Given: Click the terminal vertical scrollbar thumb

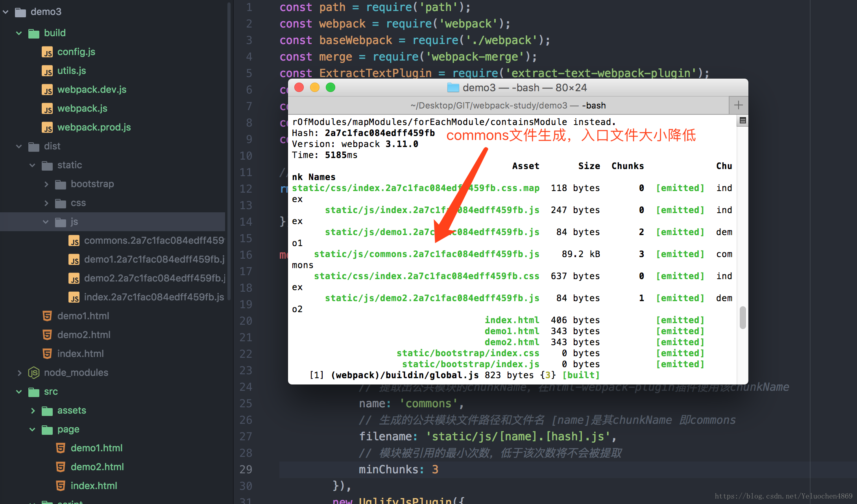Looking at the screenshot, I should click(x=742, y=317).
